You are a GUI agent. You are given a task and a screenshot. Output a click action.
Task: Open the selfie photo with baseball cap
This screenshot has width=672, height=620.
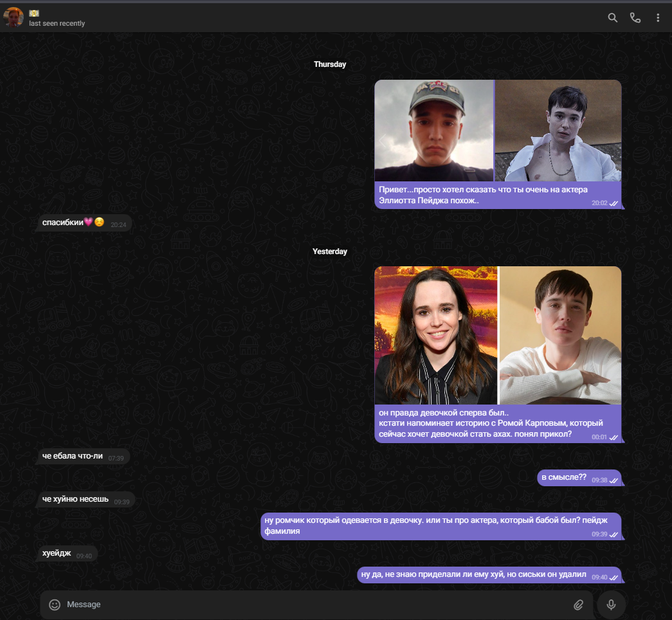(433, 131)
